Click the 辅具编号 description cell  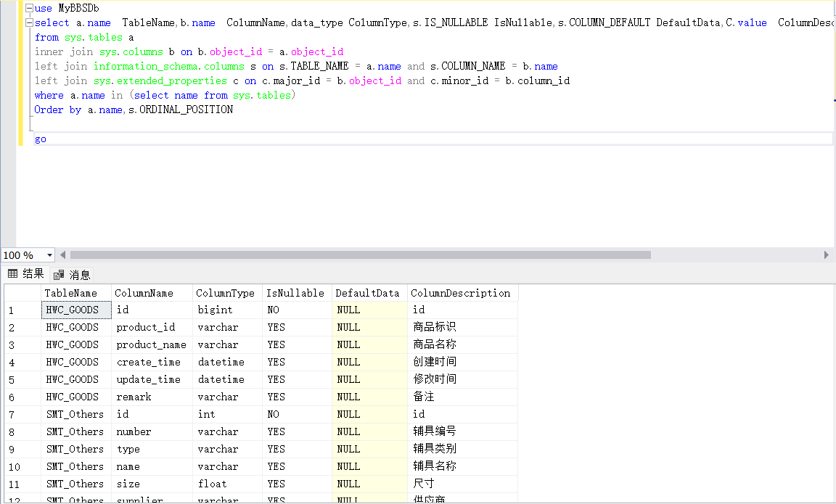[463, 432]
